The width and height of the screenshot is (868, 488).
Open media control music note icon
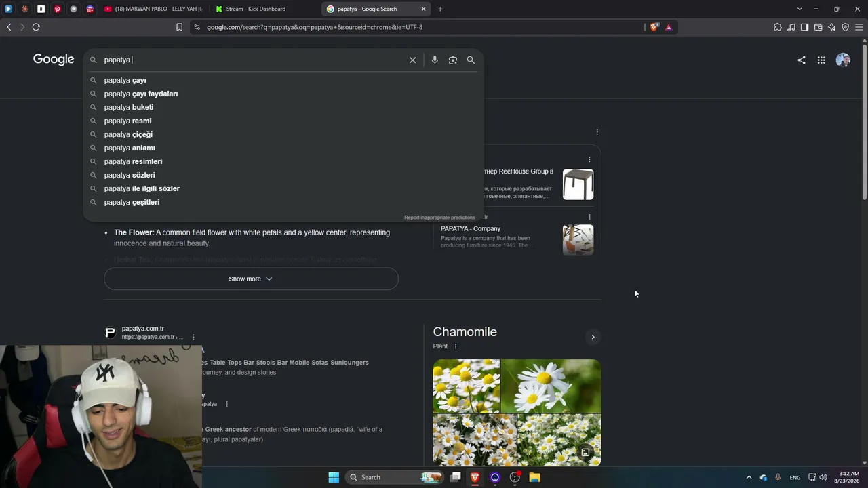click(791, 27)
